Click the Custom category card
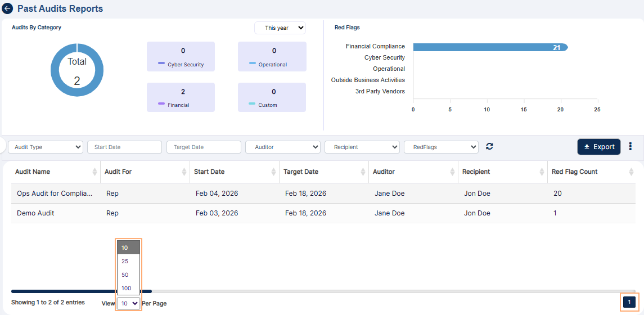The height and width of the screenshot is (315, 644). tap(272, 97)
